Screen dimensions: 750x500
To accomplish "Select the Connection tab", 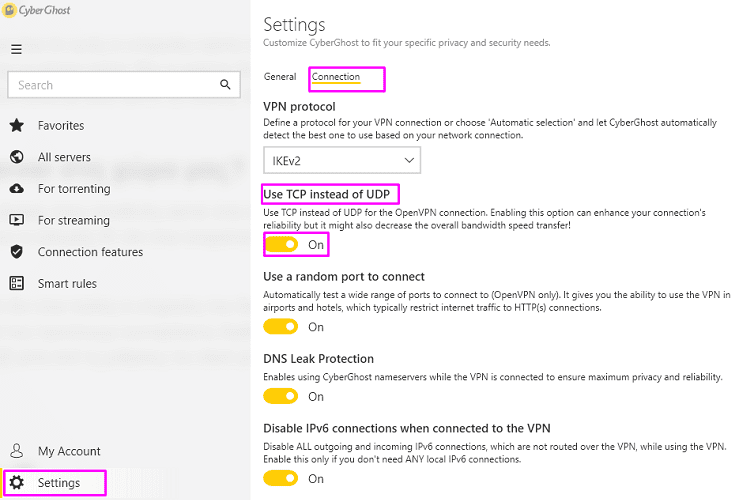I will [336, 77].
